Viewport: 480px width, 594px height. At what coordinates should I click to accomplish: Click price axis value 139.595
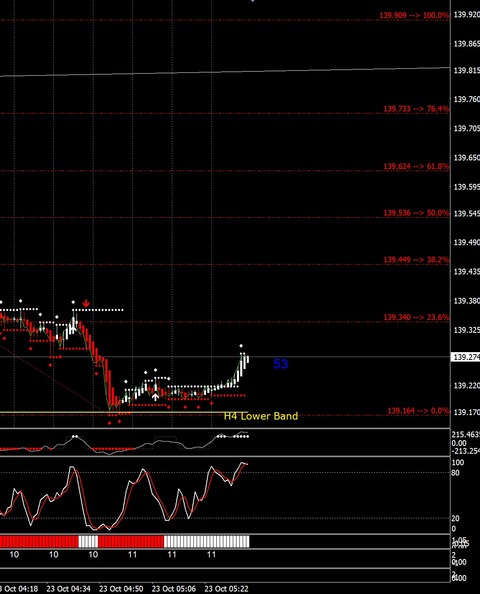coord(466,187)
